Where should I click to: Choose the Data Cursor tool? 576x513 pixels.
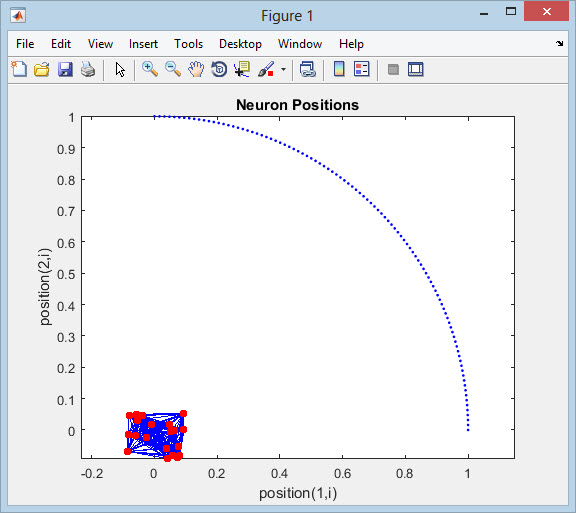pos(242,69)
